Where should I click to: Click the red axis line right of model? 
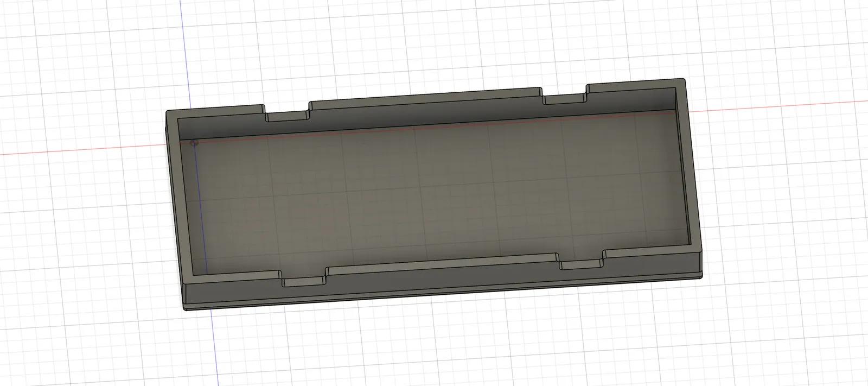781,105
